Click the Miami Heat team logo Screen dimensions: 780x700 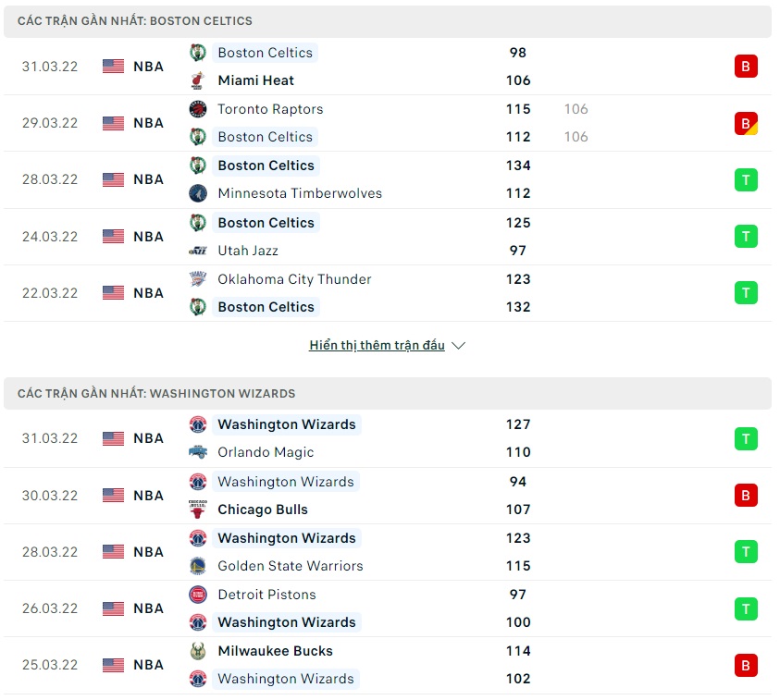197,80
